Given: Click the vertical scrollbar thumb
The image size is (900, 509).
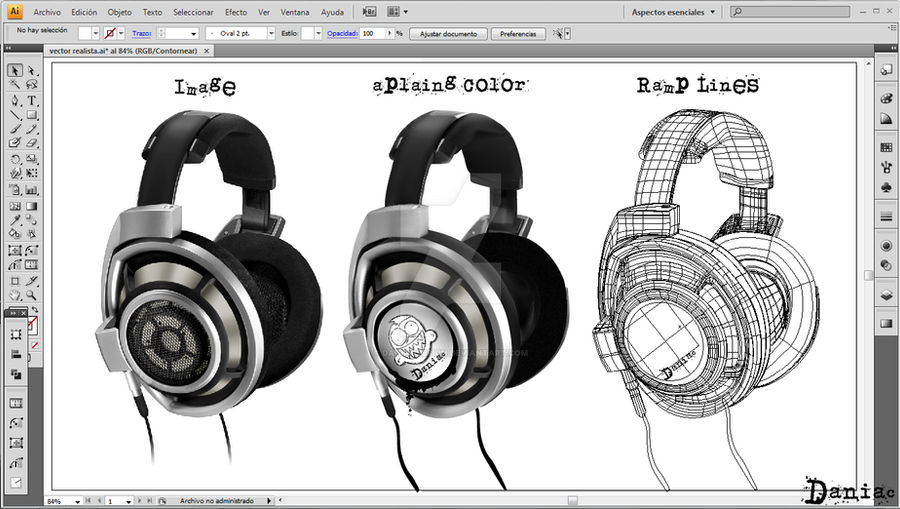Looking at the screenshot, I should 868,275.
